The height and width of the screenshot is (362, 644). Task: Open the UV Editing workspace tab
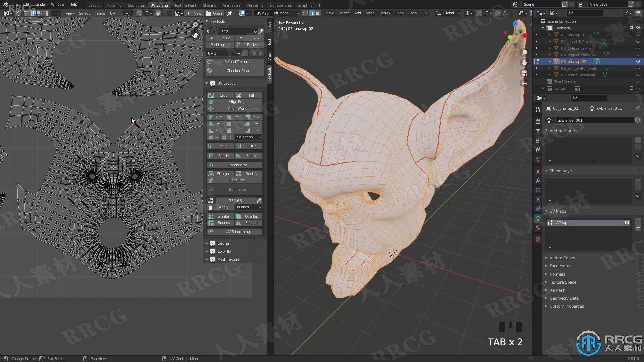[158, 5]
